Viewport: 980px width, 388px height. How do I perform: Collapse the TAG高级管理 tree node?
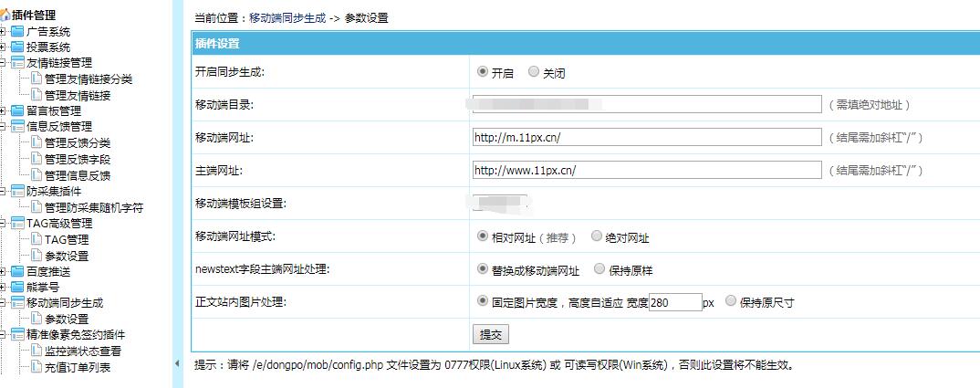(3, 223)
